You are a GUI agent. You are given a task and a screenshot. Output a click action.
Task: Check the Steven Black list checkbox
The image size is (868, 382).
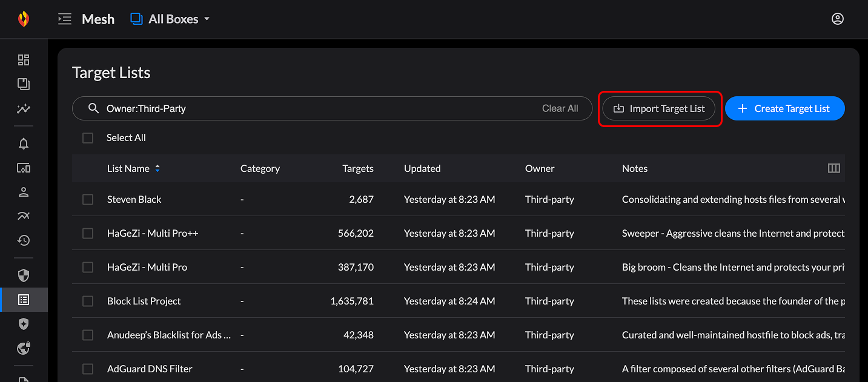88,199
